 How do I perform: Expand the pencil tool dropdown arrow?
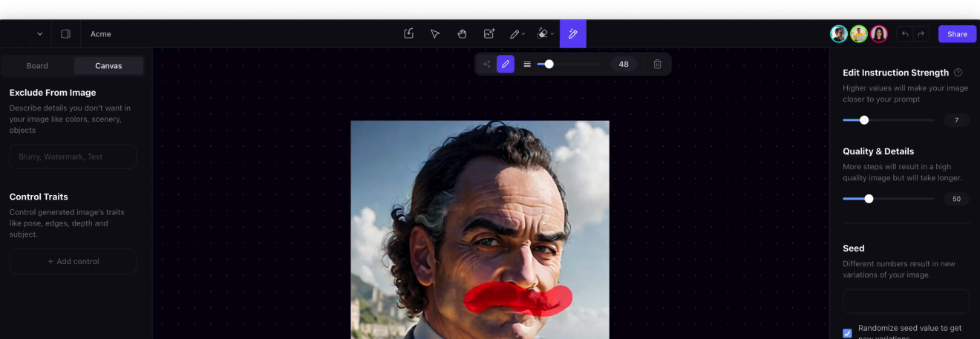click(x=523, y=34)
